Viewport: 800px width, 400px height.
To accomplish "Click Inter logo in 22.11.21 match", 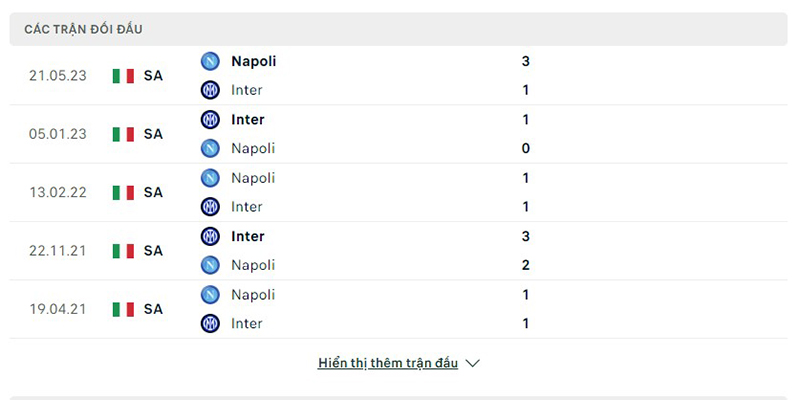I will [210, 236].
